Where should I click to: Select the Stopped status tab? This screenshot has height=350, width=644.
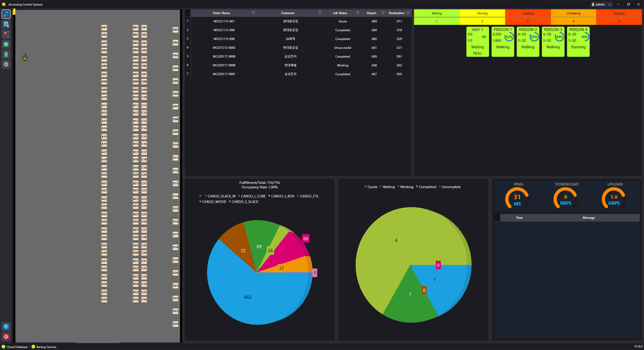[619, 13]
